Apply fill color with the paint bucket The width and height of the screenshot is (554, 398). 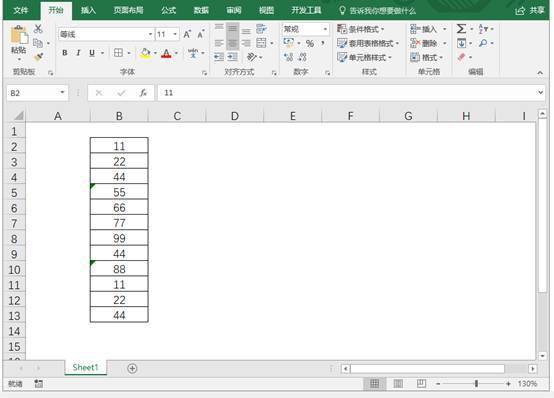click(x=145, y=53)
